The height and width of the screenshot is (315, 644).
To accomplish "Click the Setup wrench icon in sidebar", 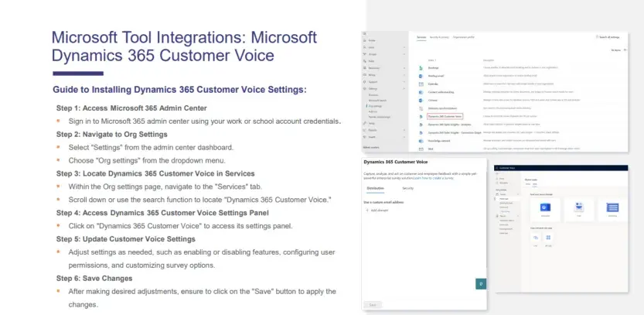I will (x=365, y=123).
